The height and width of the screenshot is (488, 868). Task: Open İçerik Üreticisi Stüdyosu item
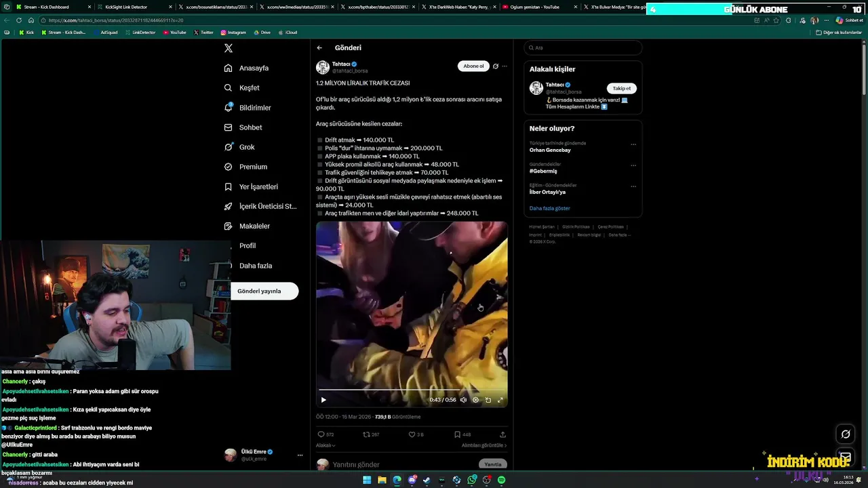[x=260, y=206]
